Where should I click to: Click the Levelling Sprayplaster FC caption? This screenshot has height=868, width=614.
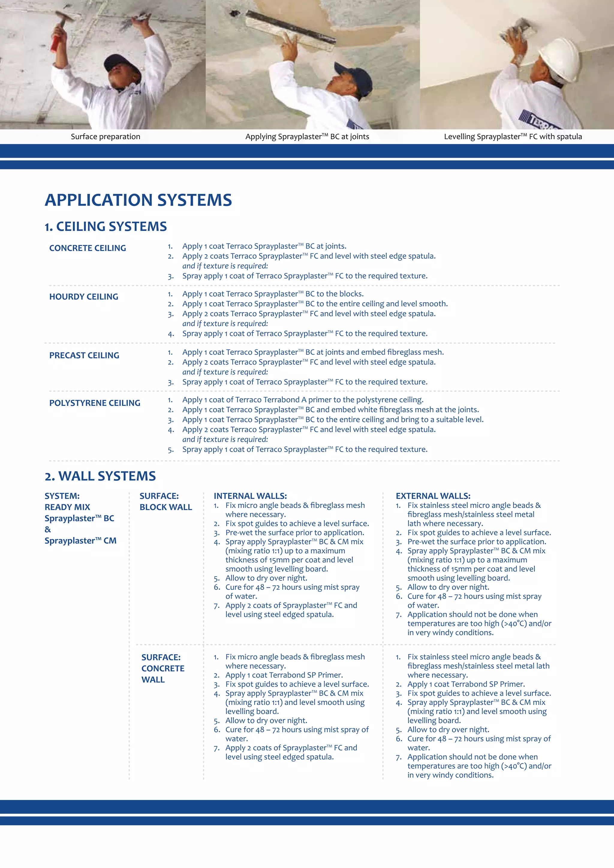click(513, 136)
